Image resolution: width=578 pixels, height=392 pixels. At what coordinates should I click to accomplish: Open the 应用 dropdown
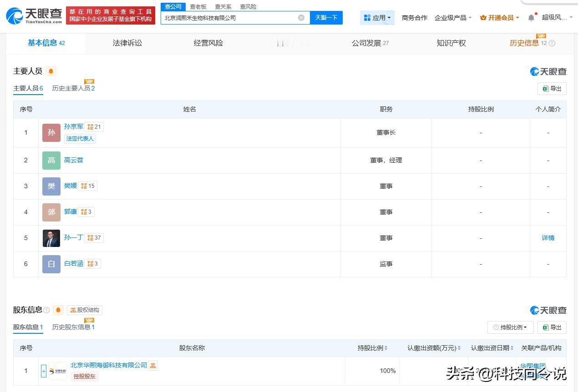[x=377, y=18]
